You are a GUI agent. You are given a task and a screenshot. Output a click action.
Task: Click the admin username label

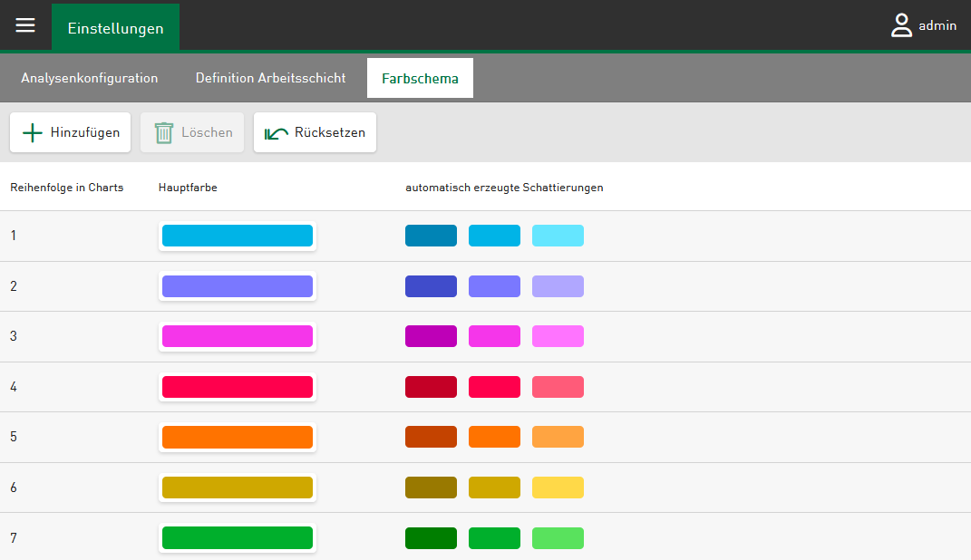937,26
